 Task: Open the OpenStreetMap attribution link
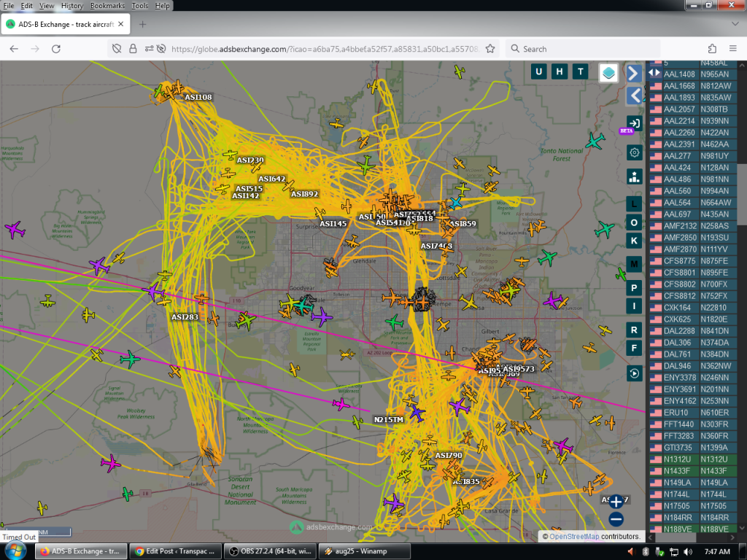coord(574,536)
